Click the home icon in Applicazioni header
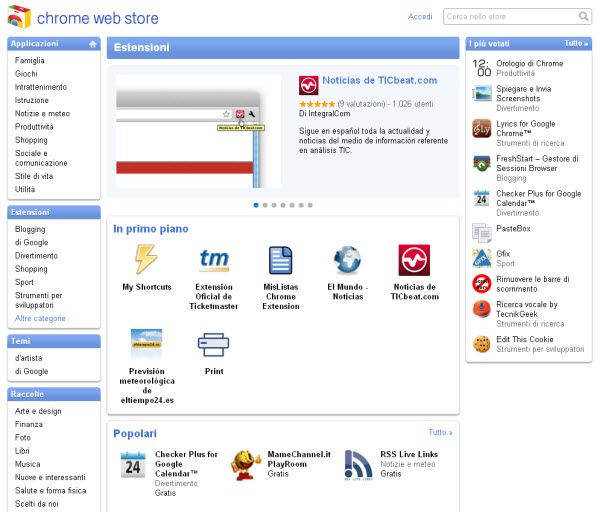This screenshot has height=512, width=600. click(93, 44)
